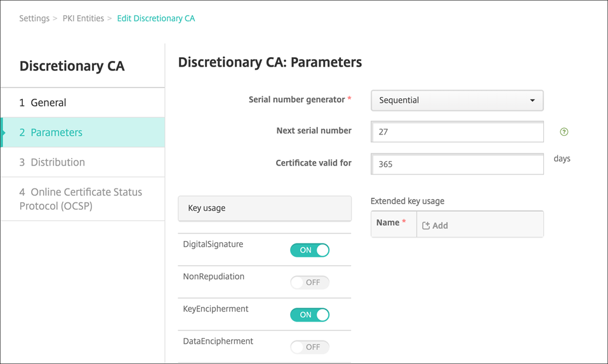
Task: Enable the NonRepudiation toggle
Action: [x=310, y=282]
